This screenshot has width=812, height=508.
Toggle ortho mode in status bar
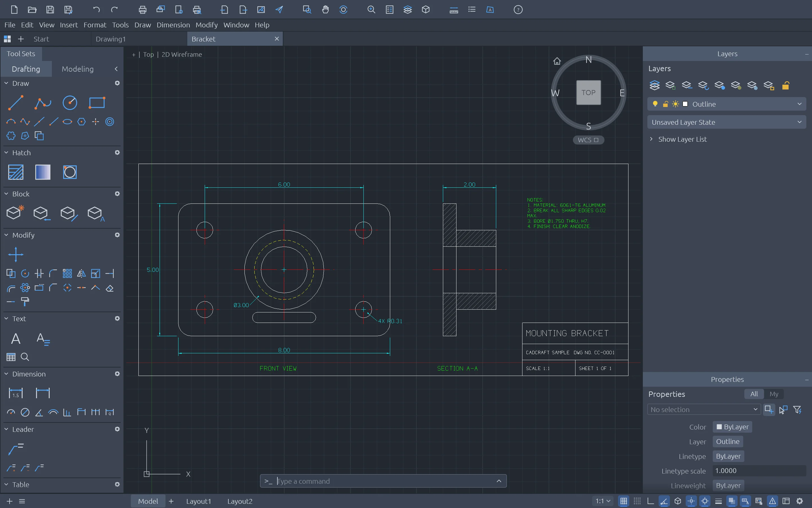(650, 501)
